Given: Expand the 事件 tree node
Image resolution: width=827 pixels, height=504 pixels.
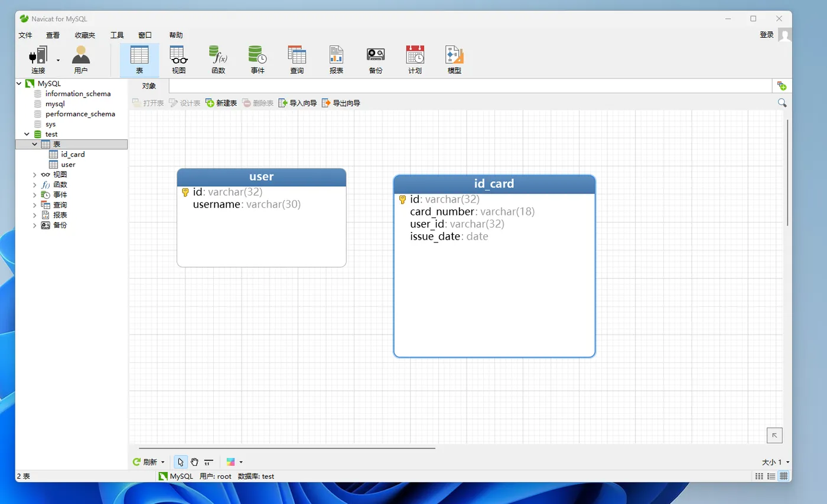Looking at the screenshot, I should (35, 195).
